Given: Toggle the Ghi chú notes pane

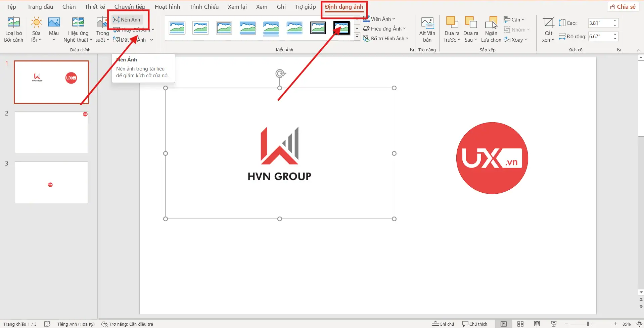Looking at the screenshot, I should click(x=443, y=324).
